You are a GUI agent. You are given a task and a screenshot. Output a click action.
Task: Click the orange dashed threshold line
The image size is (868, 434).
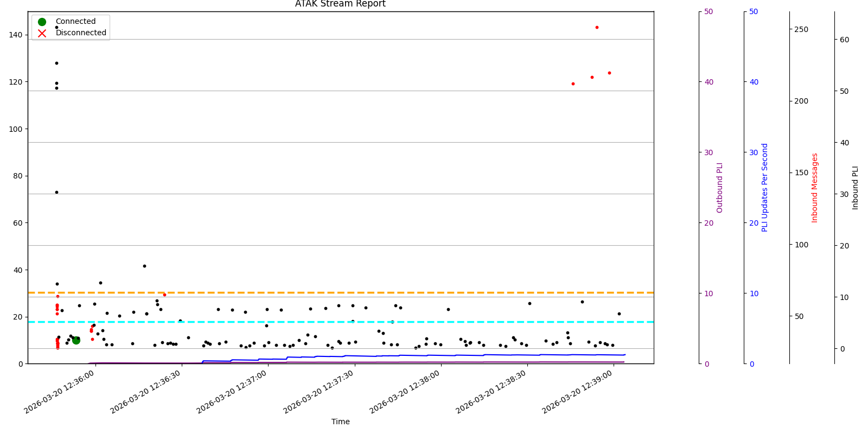point(380,292)
